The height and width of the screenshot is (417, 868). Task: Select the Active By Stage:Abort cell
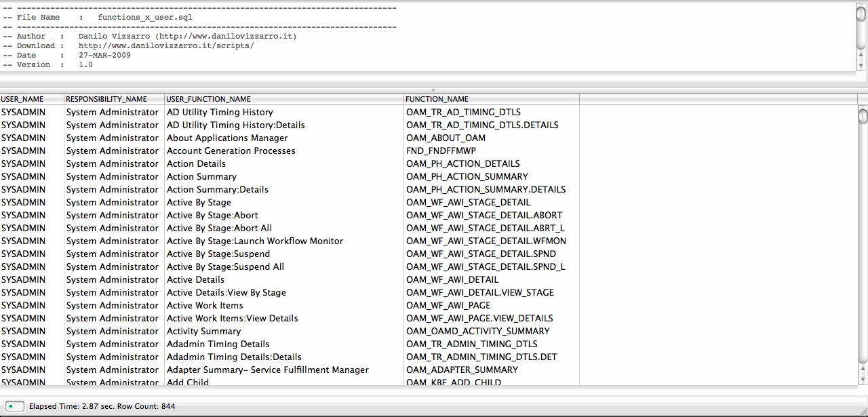(284, 215)
